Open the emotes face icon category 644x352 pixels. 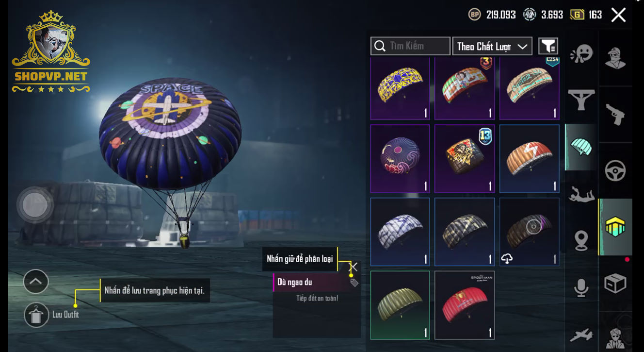pos(581,54)
